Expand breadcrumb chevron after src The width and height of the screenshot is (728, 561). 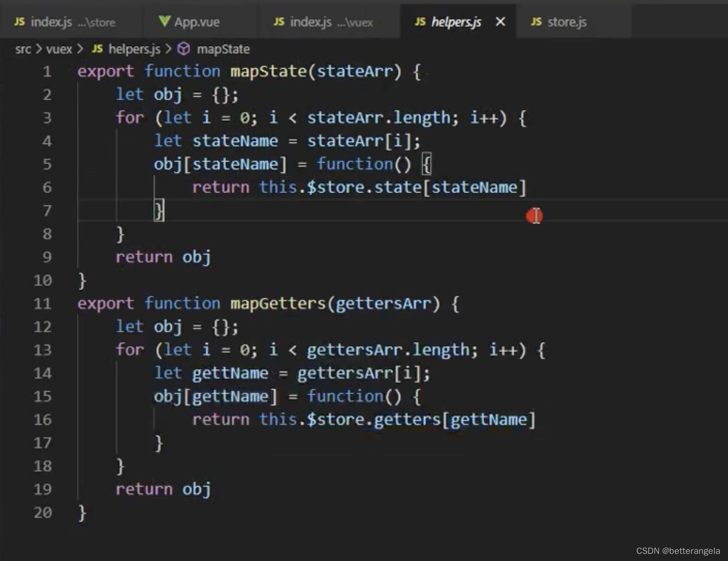click(38, 49)
